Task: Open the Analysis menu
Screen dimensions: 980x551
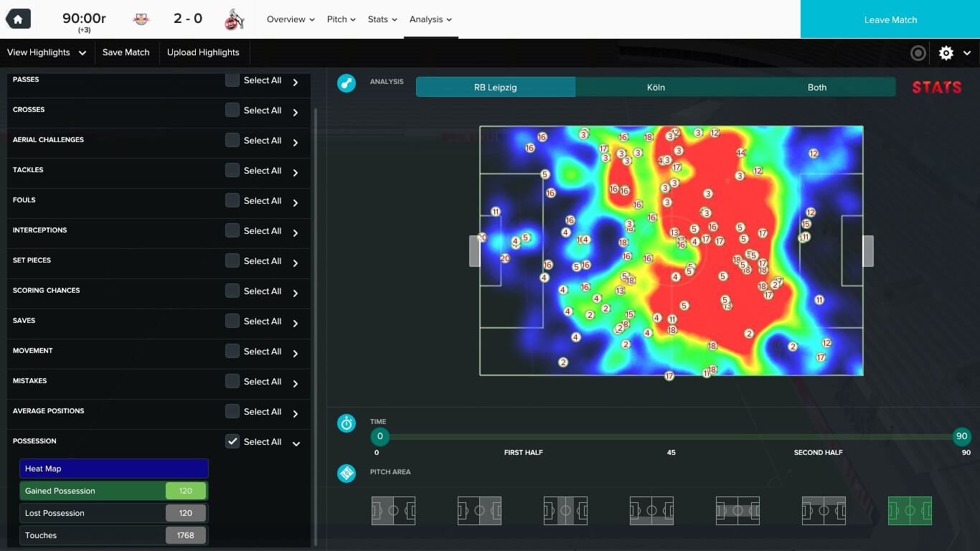Action: [430, 19]
